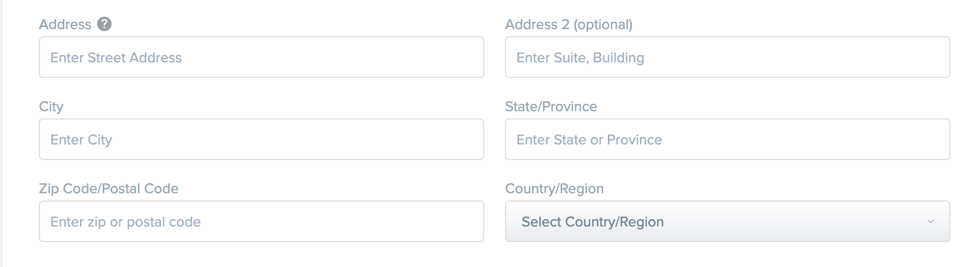Click 'Enter State or Province' placeholder text
Viewport: 980px width, 267px height.
589,140
